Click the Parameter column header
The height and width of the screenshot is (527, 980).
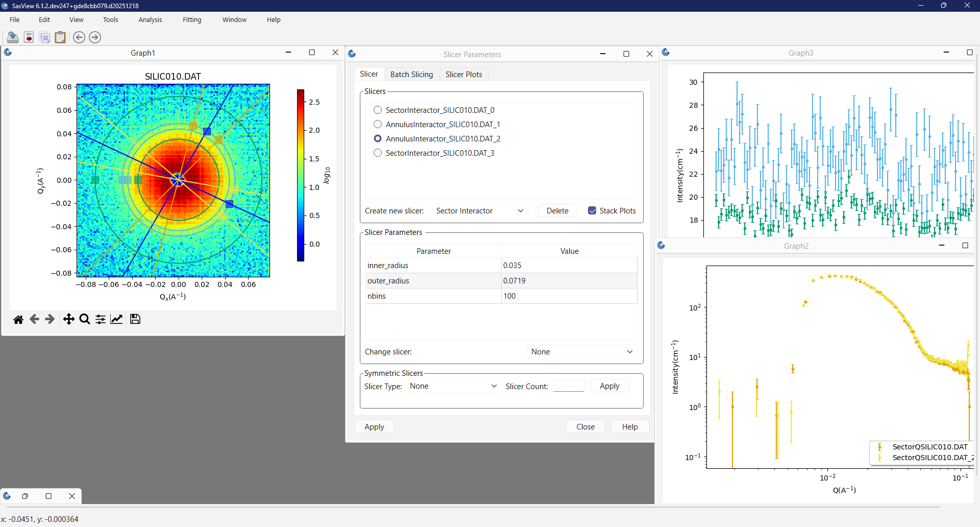click(433, 251)
